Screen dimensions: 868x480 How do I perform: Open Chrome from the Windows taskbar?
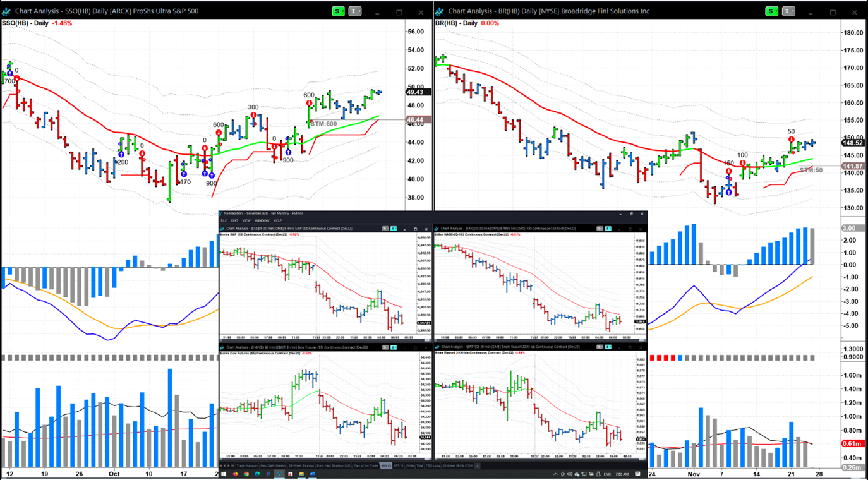click(245, 474)
